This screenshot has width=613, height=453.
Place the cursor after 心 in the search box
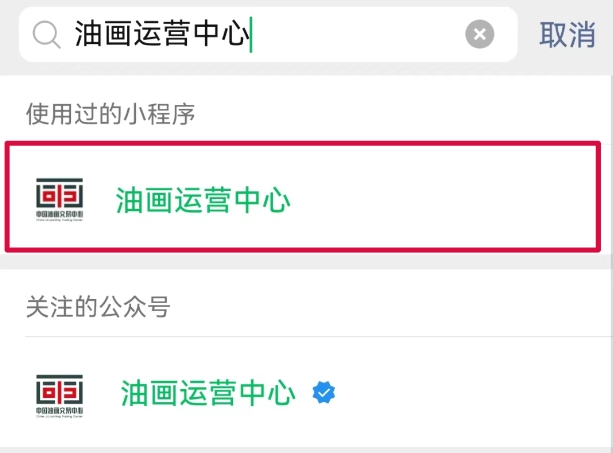point(251,34)
